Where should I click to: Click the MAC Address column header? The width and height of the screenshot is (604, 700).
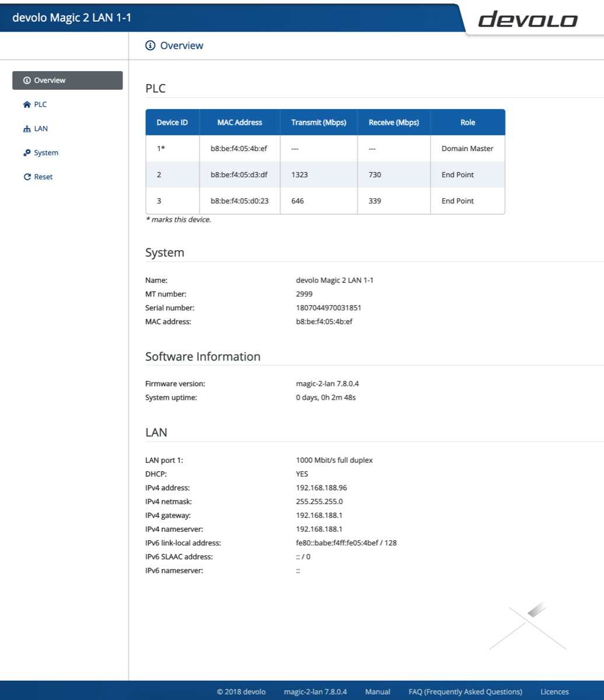pyautogui.click(x=239, y=123)
